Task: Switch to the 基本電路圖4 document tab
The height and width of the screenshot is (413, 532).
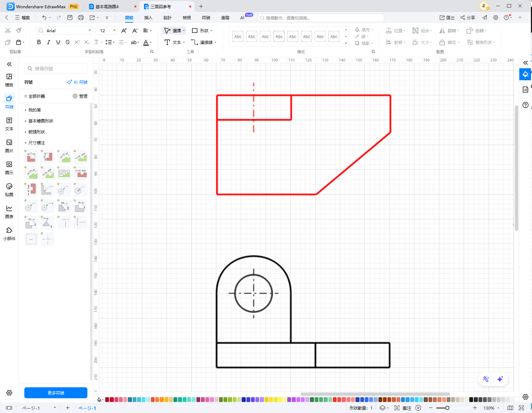Action: point(107,7)
